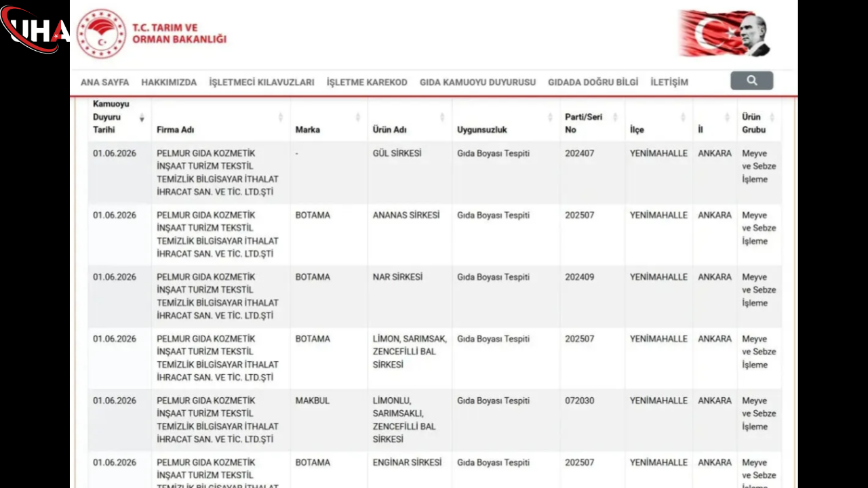This screenshot has width=868, height=488.
Task: Click Gıda Boyası Tespiti in NAR SİRKESİ row
Action: pos(493,277)
